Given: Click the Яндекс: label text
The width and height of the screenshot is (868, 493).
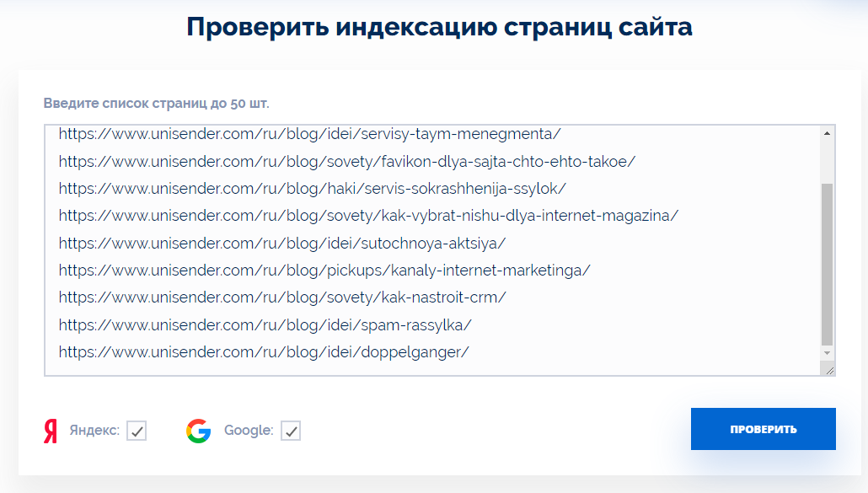Looking at the screenshot, I should click(94, 430).
